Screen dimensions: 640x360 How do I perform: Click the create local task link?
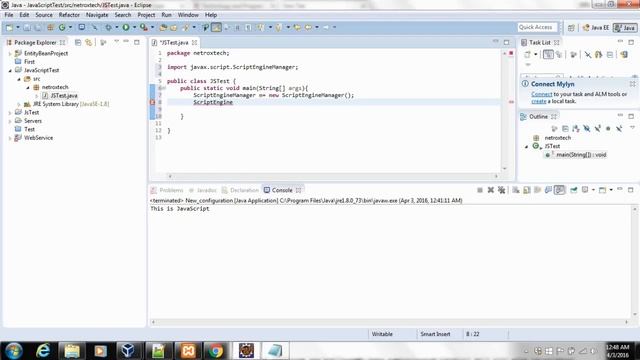point(539,101)
